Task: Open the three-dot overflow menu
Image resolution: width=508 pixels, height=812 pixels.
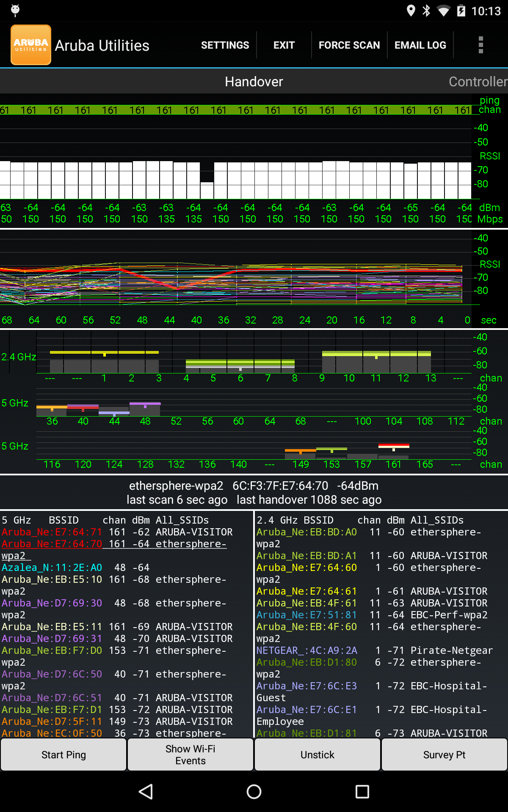Action: [x=480, y=45]
